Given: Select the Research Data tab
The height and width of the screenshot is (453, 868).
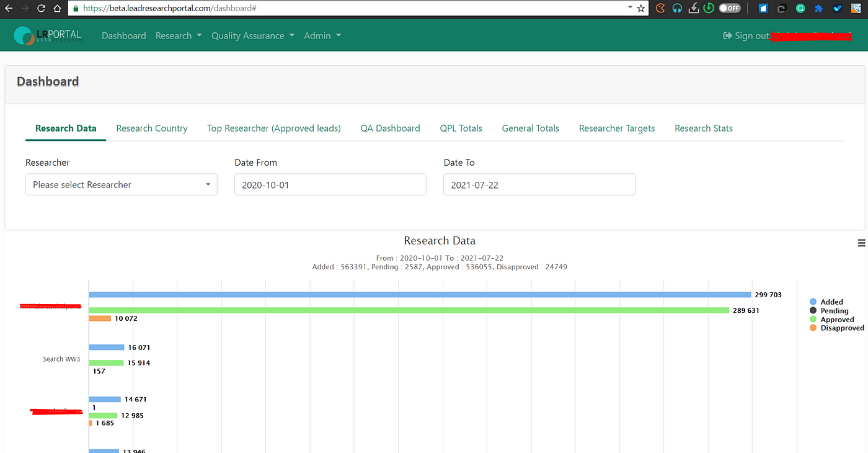Looking at the screenshot, I should [66, 128].
